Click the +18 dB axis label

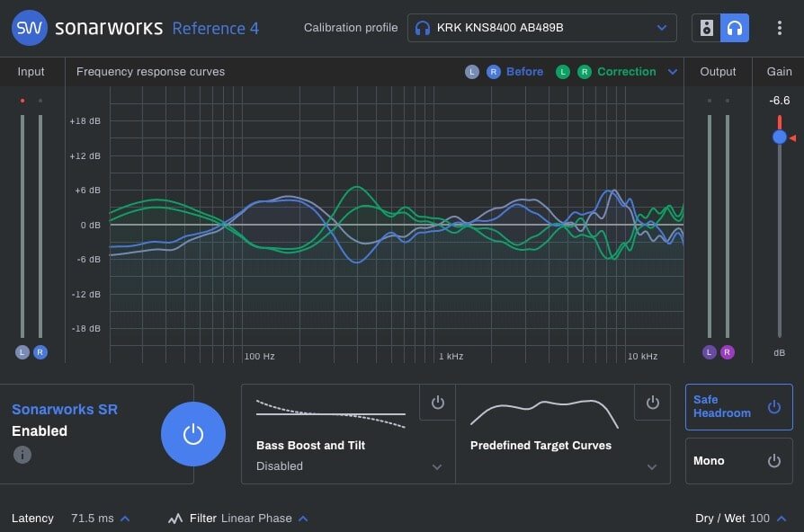tap(85, 121)
